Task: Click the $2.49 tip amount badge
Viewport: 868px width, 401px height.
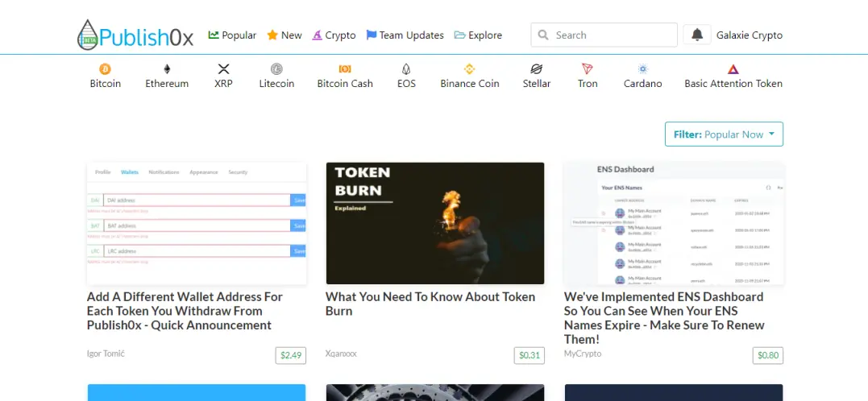Action: pyautogui.click(x=291, y=355)
